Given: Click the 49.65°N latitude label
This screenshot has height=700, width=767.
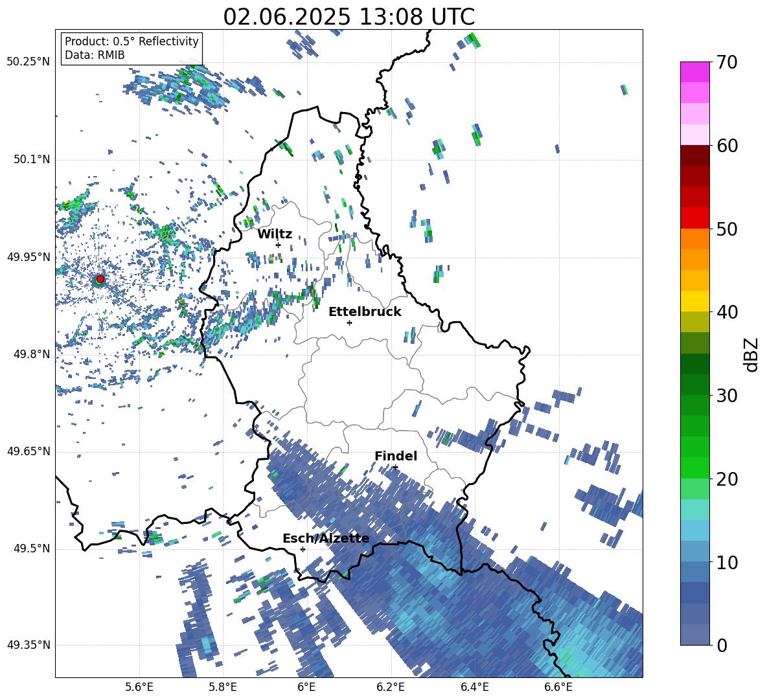Looking at the screenshot, I should click(29, 451).
